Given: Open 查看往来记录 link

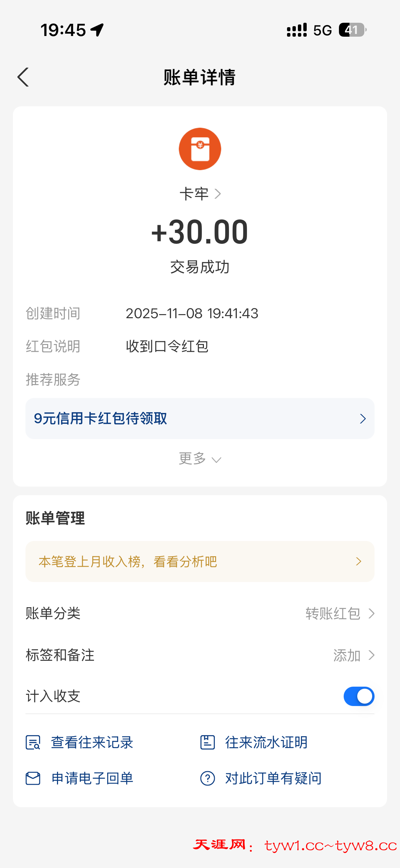Looking at the screenshot, I should click(92, 742).
